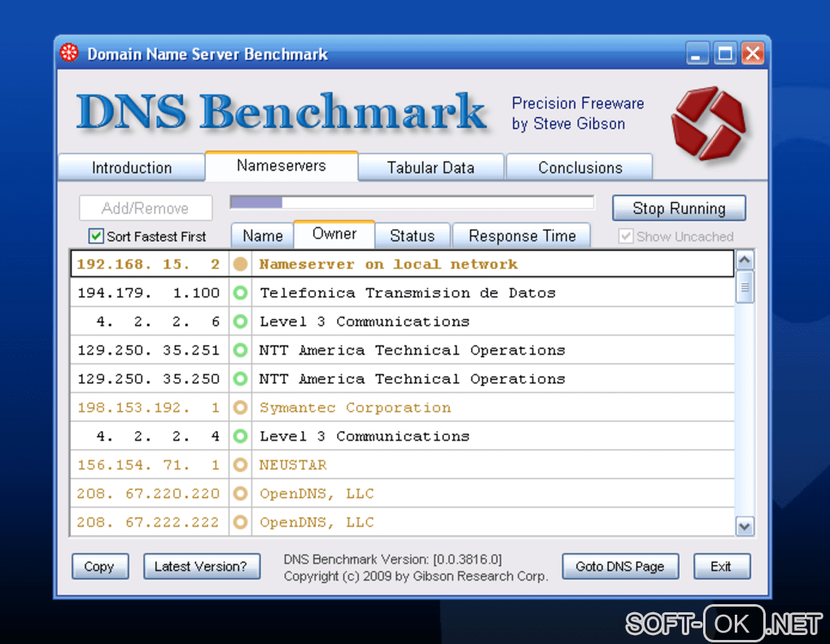Select OpenDNS, LLC row for 208.67.220.220
The width and height of the screenshot is (830, 644).
pyautogui.click(x=402, y=494)
